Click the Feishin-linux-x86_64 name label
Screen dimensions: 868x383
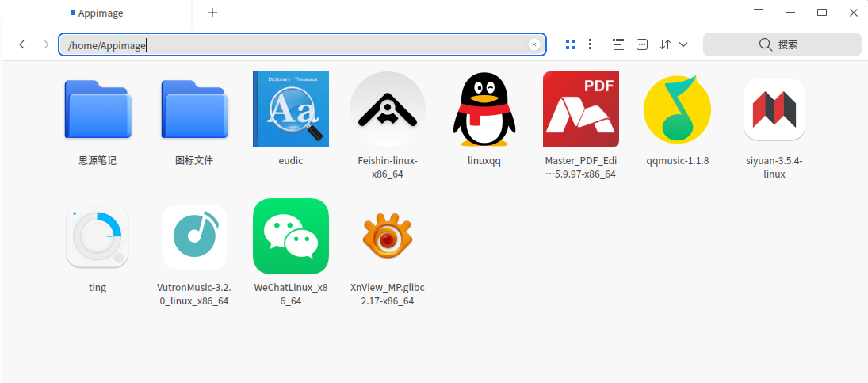388,167
